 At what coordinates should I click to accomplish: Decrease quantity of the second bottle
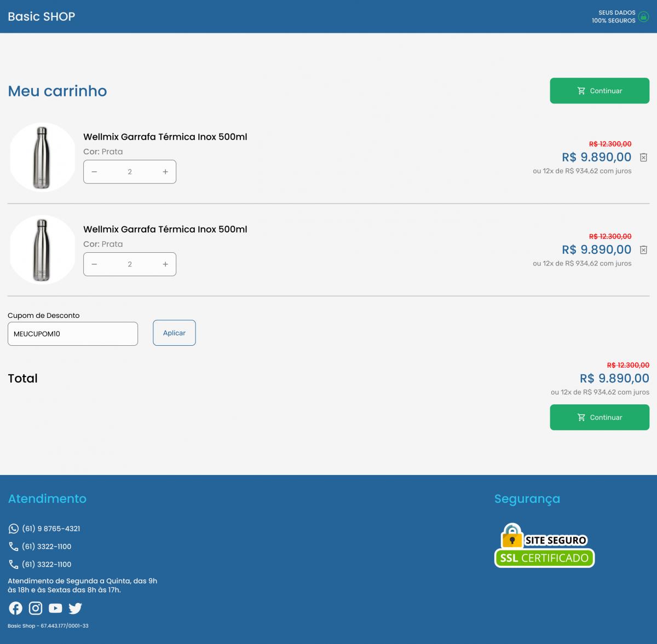(94, 264)
